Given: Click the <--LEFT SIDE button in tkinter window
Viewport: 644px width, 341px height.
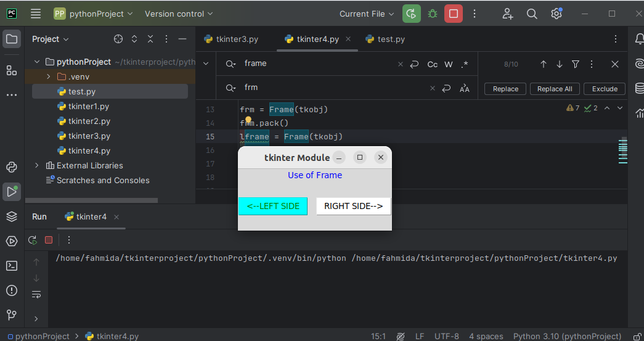Looking at the screenshot, I should [x=273, y=206].
